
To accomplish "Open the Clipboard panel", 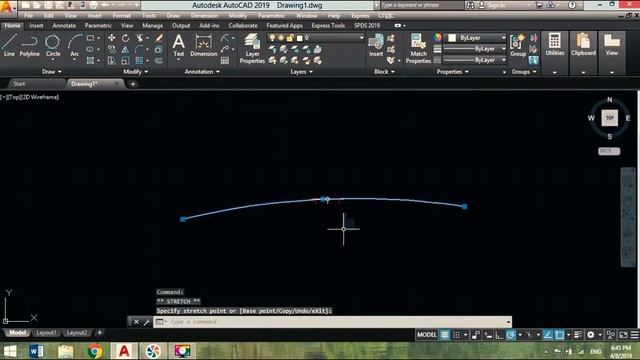I will (583, 45).
